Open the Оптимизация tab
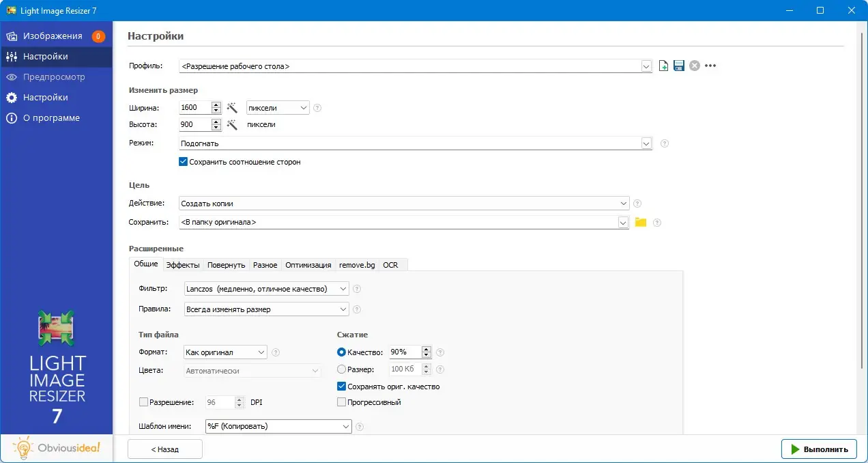Screen dimensions: 868x463 308,265
